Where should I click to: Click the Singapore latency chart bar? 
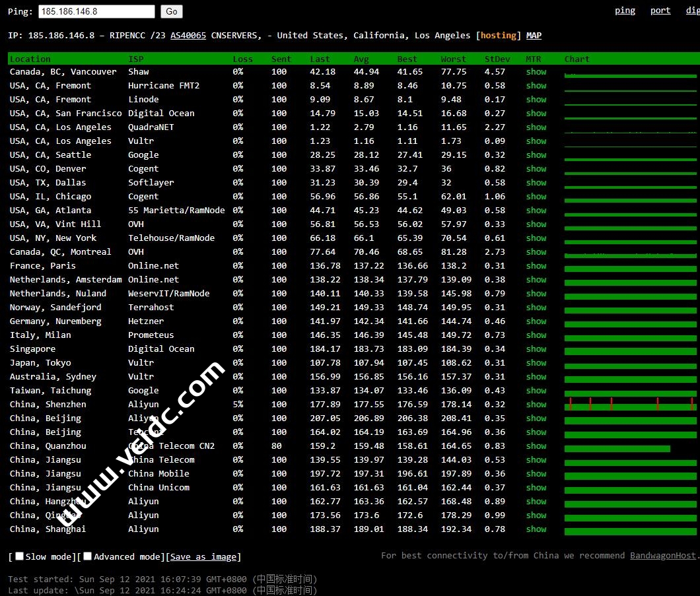[x=631, y=351]
